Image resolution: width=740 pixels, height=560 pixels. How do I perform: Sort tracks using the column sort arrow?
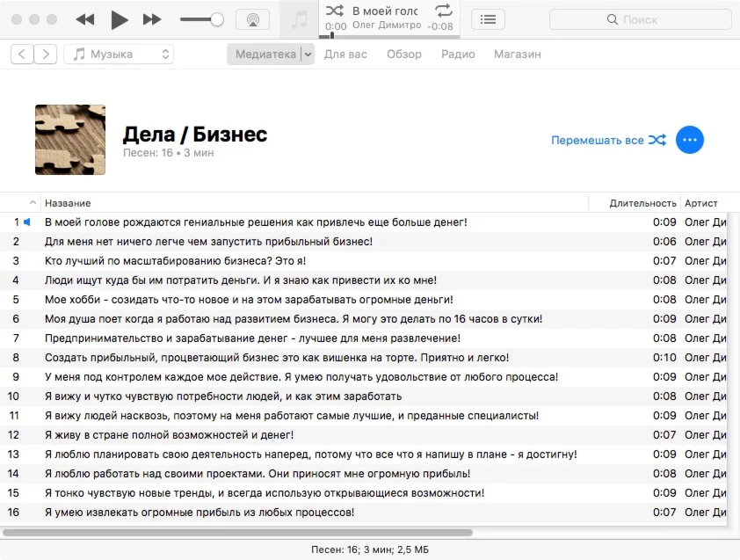33,203
